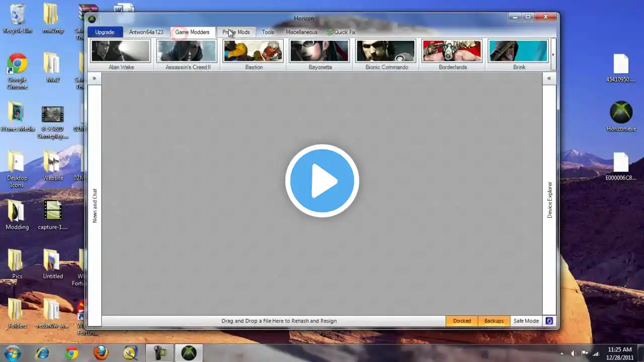
Task: Select the mw2mp folder on desktop
Action: coord(52,19)
